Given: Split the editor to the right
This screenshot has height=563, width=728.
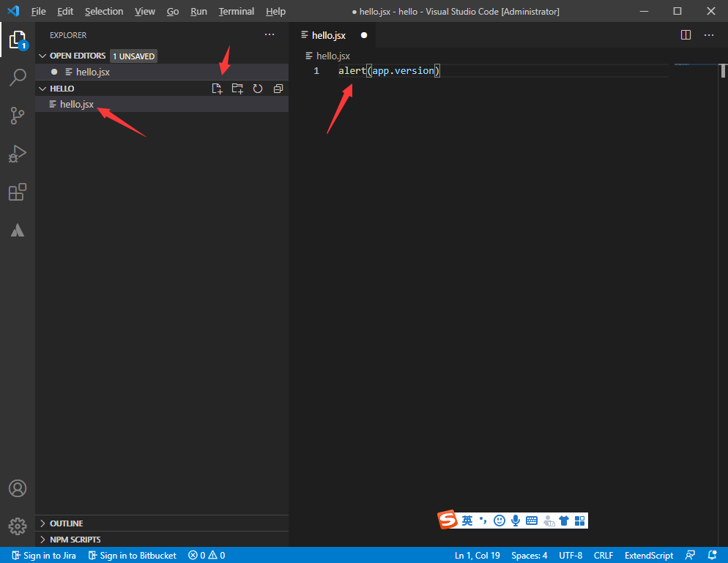Looking at the screenshot, I should pyautogui.click(x=686, y=34).
